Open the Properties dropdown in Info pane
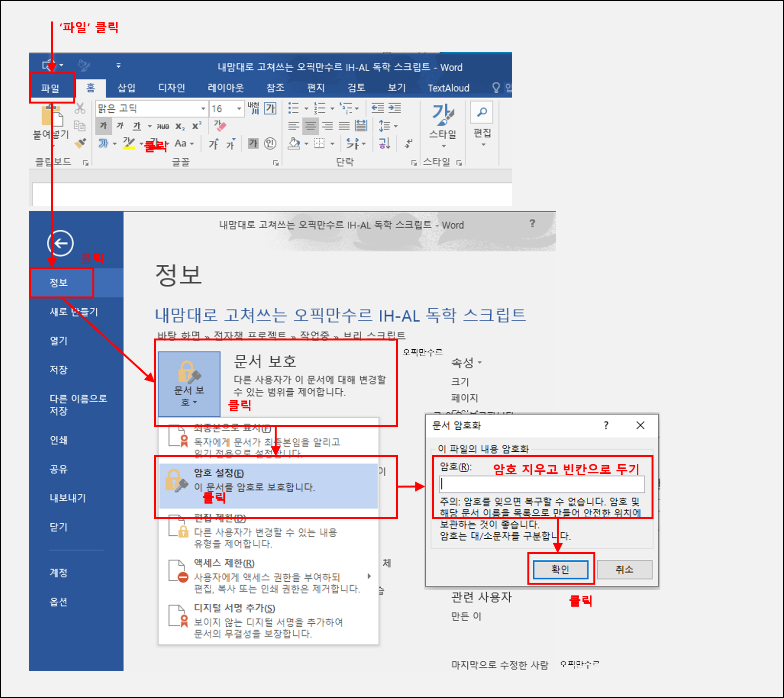 coord(466,362)
